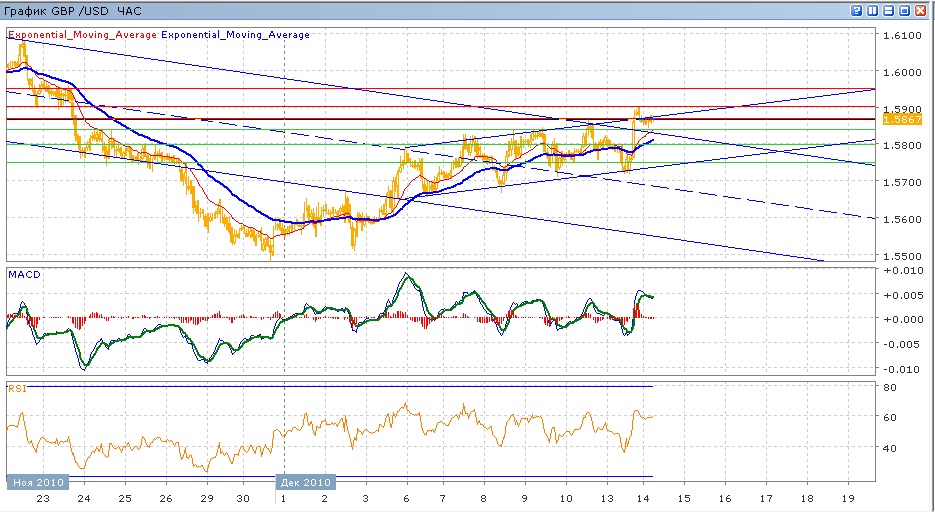Click the horizontal split layout icon
The image size is (935, 512).
pyautogui.click(x=889, y=10)
